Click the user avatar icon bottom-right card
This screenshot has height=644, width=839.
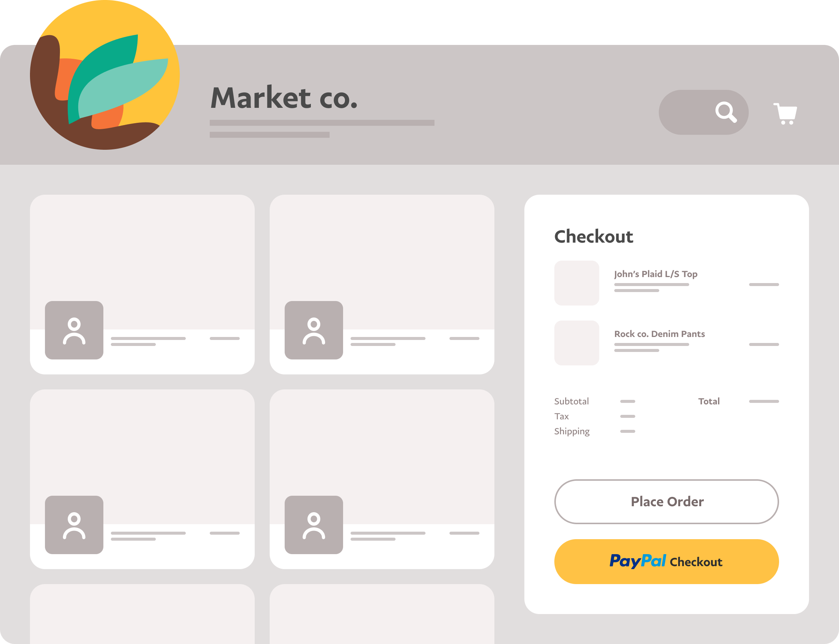click(313, 524)
